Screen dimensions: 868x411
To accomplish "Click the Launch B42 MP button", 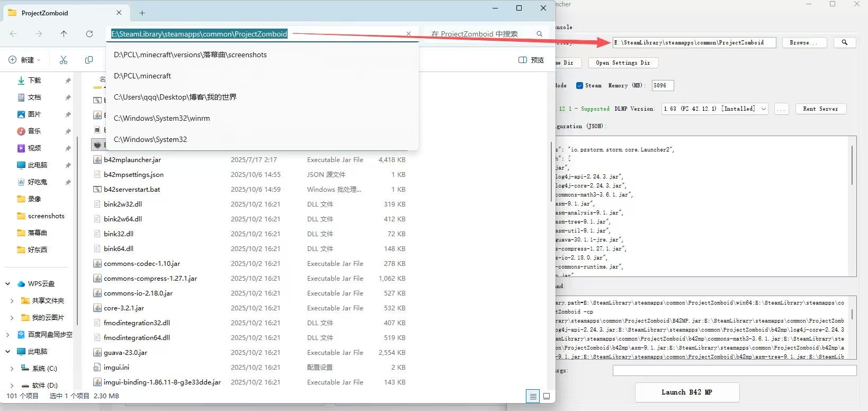I will (686, 392).
